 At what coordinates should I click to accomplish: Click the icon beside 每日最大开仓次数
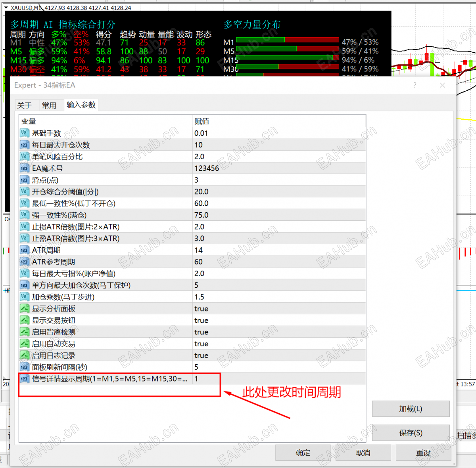[24, 145]
